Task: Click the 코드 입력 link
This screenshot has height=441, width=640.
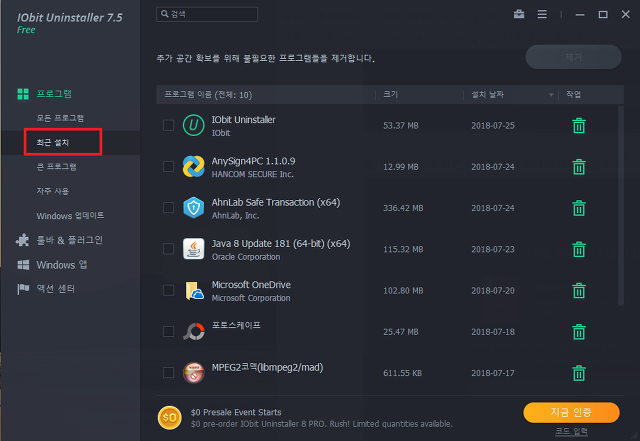Action: 571,431
